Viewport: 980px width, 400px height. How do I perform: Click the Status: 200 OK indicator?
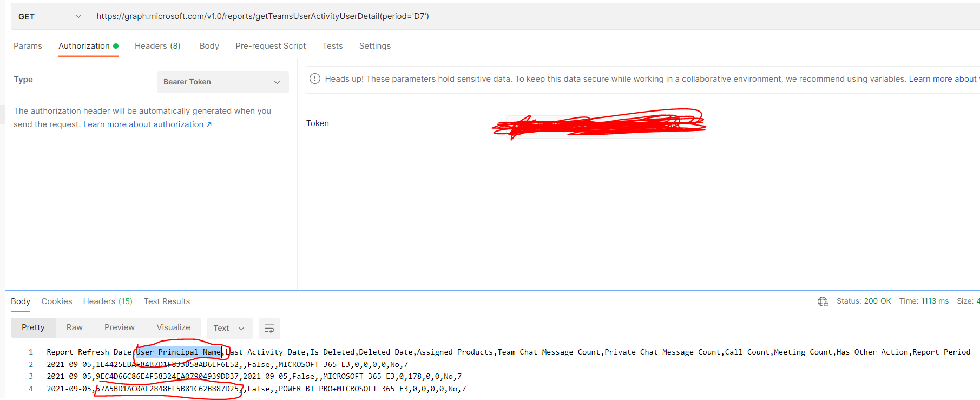(x=864, y=301)
